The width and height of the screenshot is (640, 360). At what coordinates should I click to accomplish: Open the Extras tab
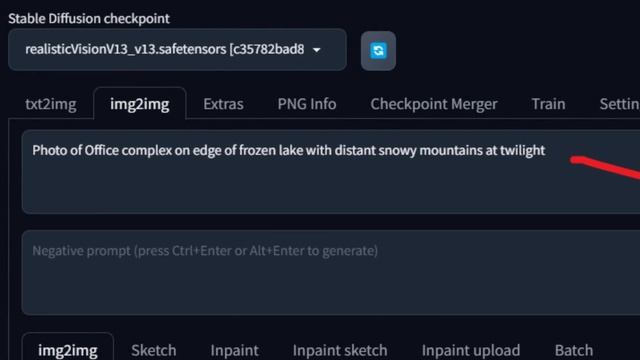coord(223,104)
